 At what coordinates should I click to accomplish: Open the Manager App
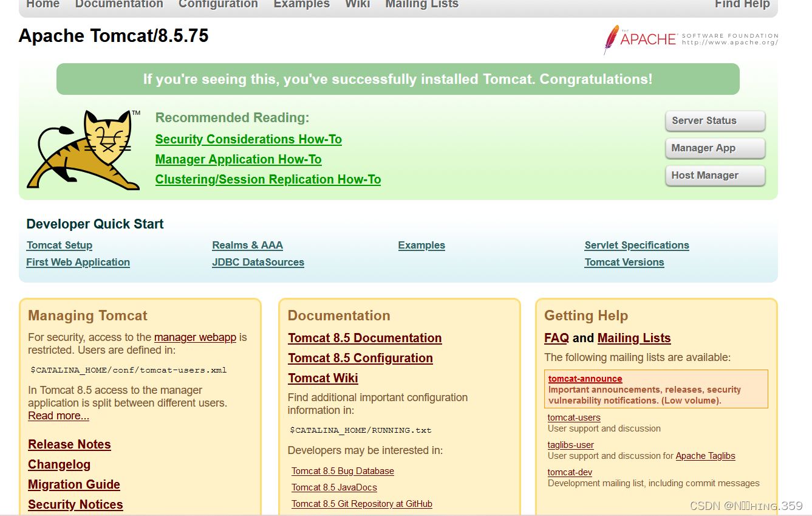pyautogui.click(x=715, y=148)
